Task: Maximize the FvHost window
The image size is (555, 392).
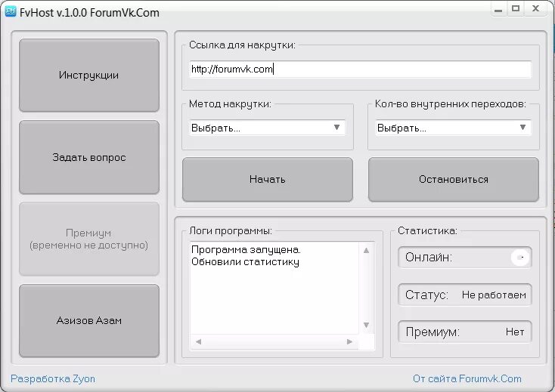Action: pos(516,8)
